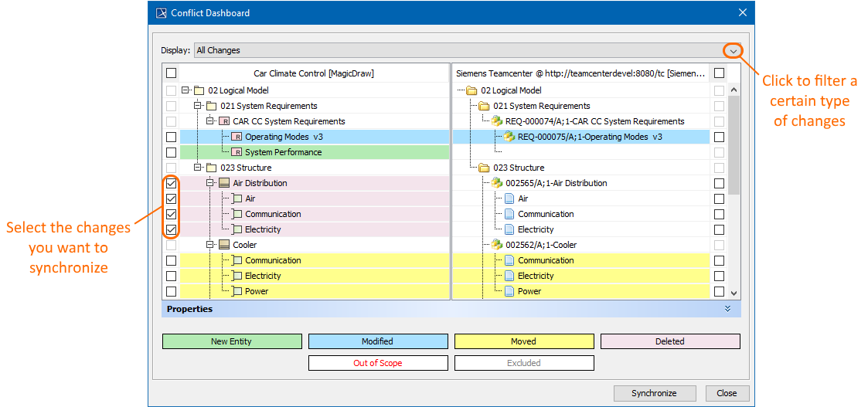Select the 023 Structure folder in Teamcenter tree
The height and width of the screenshot is (407, 868).
point(518,168)
